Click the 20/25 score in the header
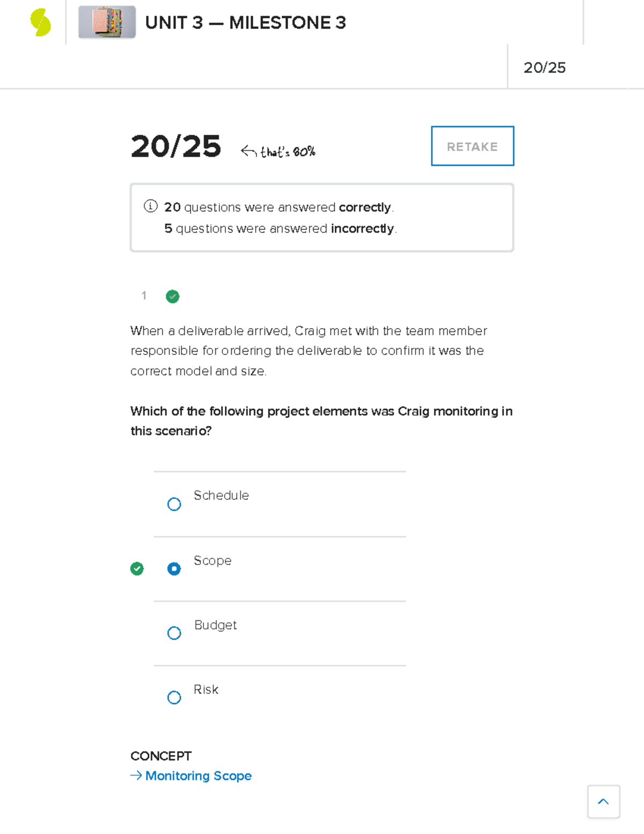Image resolution: width=644 pixels, height=834 pixels. coord(545,68)
